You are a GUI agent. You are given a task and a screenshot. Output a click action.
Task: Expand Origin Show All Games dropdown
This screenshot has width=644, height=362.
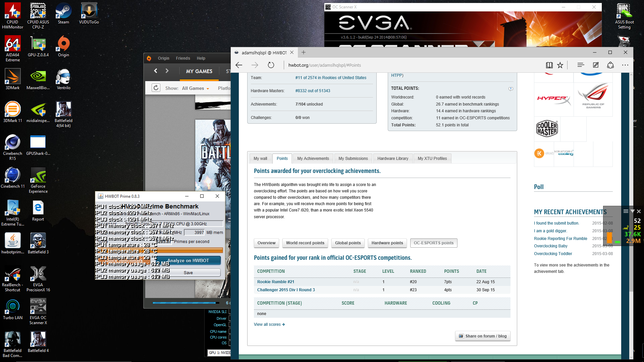pos(196,88)
